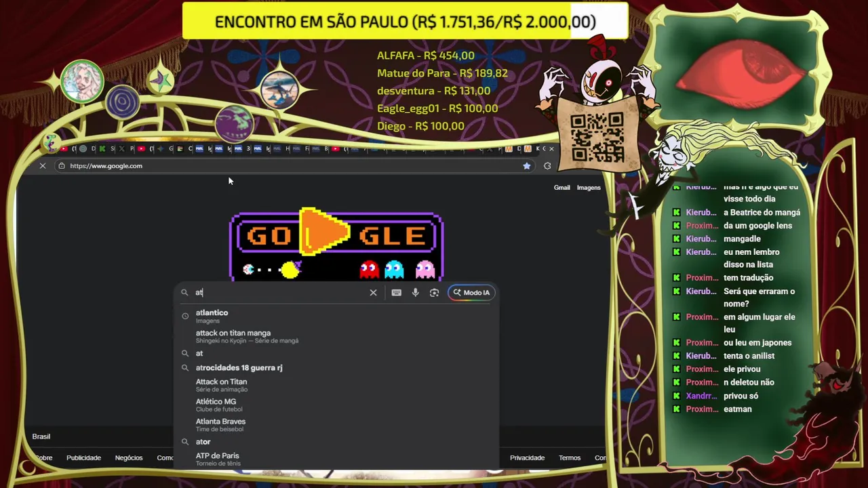
Task: Open the Termos footer link
Action: pyautogui.click(x=570, y=458)
